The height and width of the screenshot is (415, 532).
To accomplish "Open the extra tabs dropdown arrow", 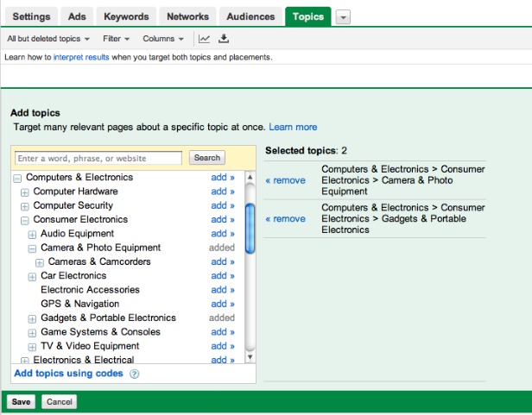I will pos(343,17).
